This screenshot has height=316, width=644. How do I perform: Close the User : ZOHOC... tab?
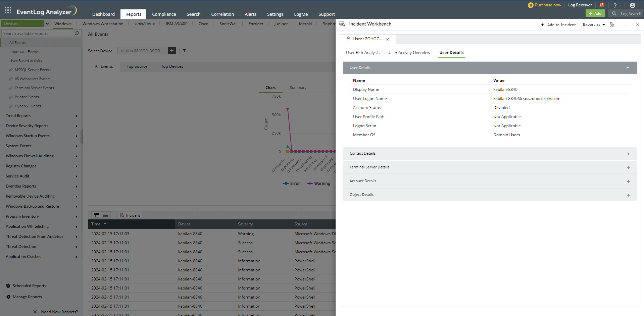388,39
